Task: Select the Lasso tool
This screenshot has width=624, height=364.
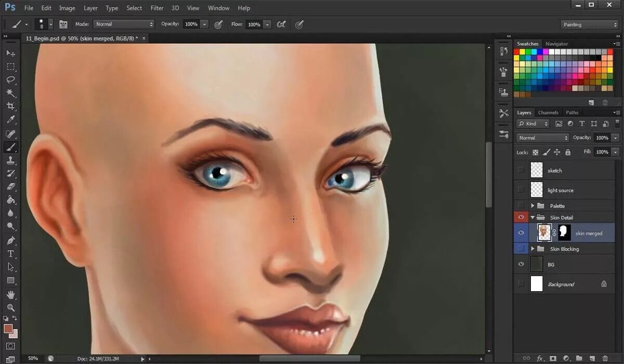Action: pyautogui.click(x=10, y=80)
